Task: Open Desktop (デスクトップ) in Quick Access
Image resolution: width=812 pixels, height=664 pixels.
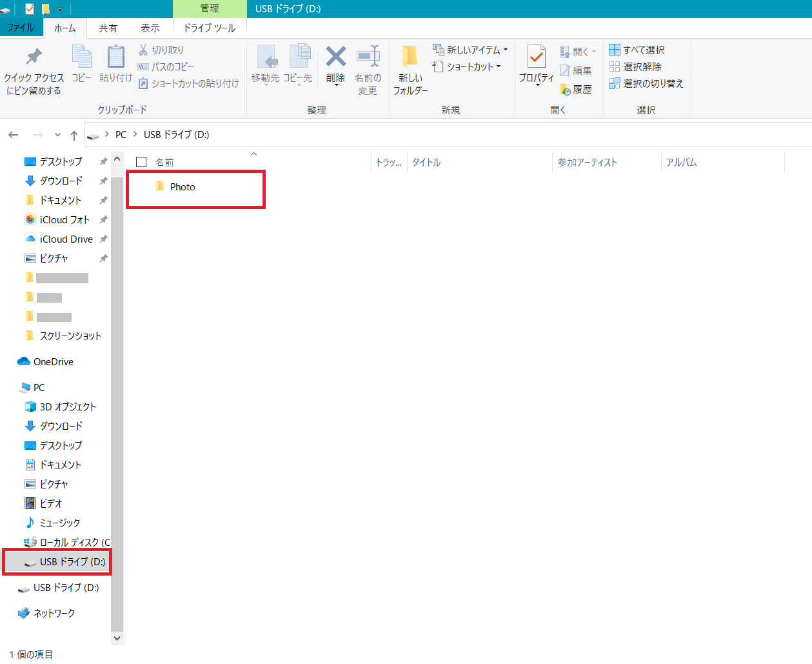Action: coord(61,161)
